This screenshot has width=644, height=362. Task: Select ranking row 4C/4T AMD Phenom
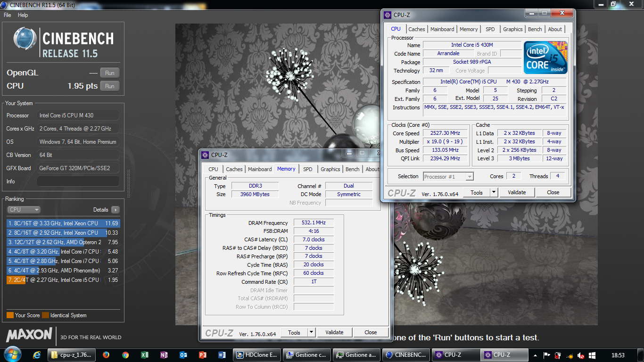point(63,271)
